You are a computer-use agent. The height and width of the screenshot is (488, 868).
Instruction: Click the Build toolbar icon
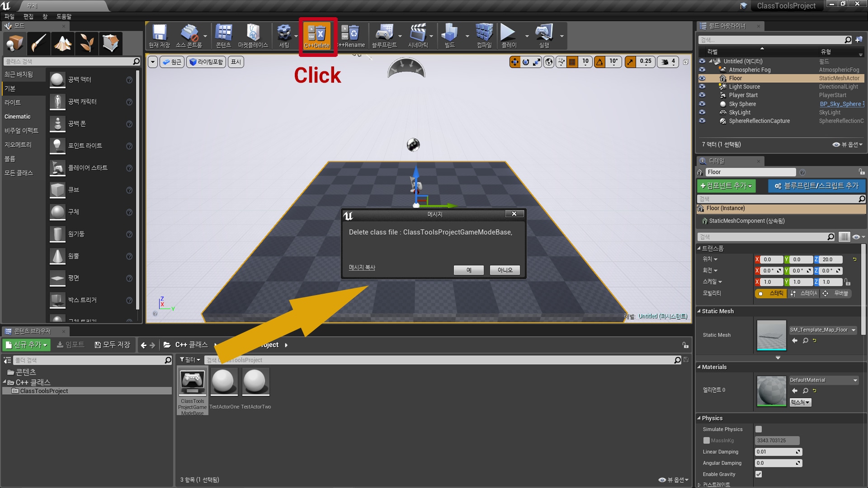(449, 36)
